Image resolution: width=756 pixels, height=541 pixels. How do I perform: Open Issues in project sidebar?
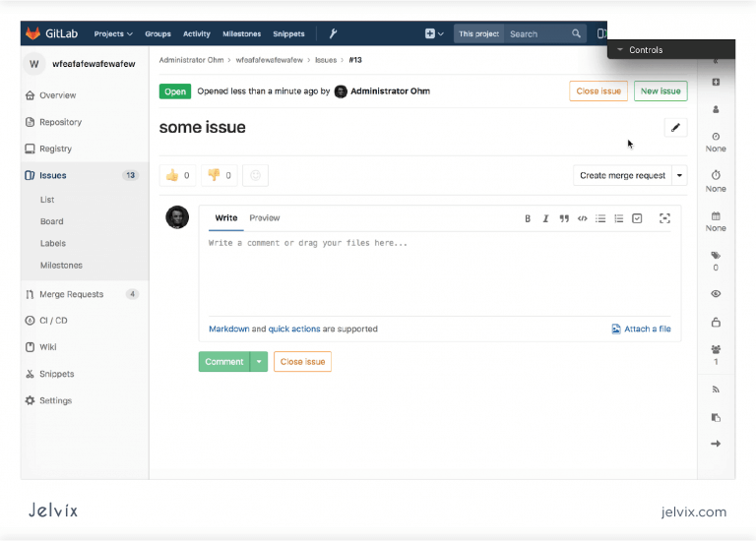85,175
